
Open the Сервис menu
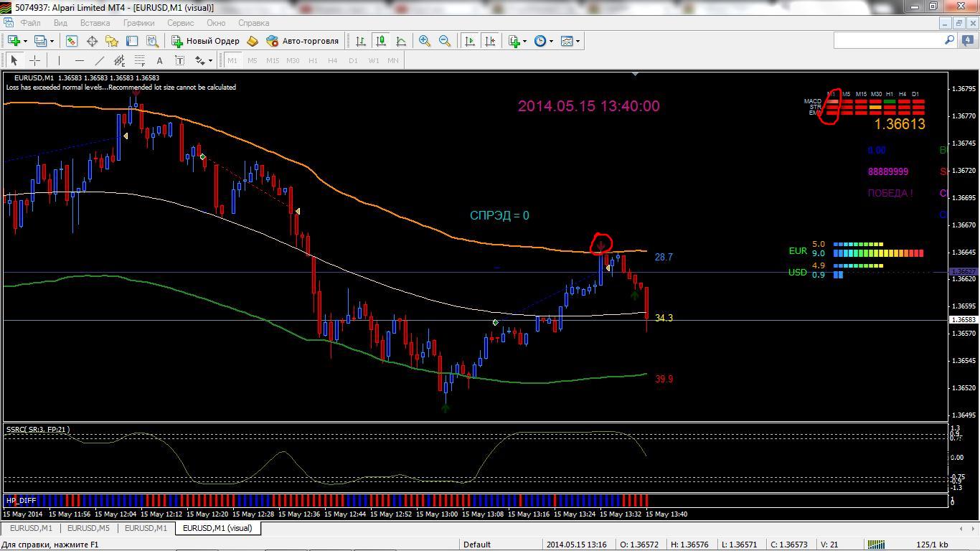click(x=181, y=23)
